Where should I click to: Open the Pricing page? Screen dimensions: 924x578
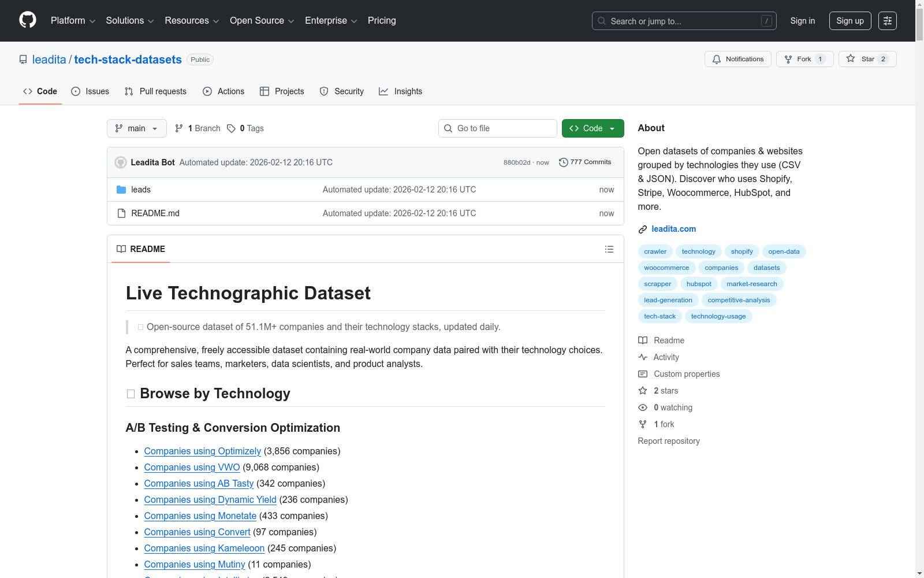coord(382,21)
